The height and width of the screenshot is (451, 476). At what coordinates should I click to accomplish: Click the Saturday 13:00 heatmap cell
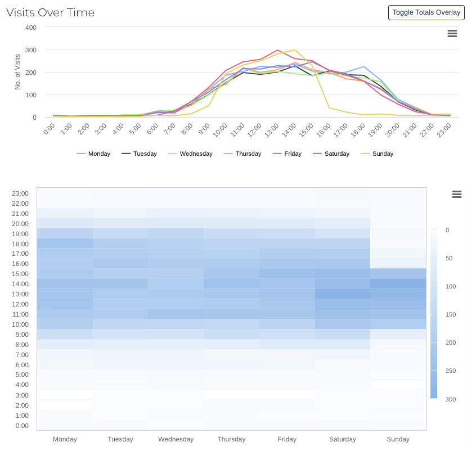point(343,294)
